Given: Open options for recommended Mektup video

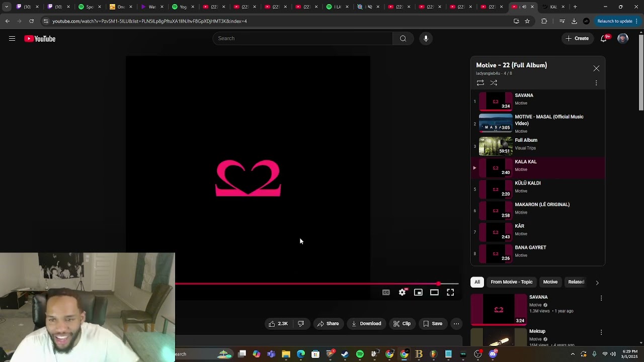Looking at the screenshot, I should coord(601,332).
